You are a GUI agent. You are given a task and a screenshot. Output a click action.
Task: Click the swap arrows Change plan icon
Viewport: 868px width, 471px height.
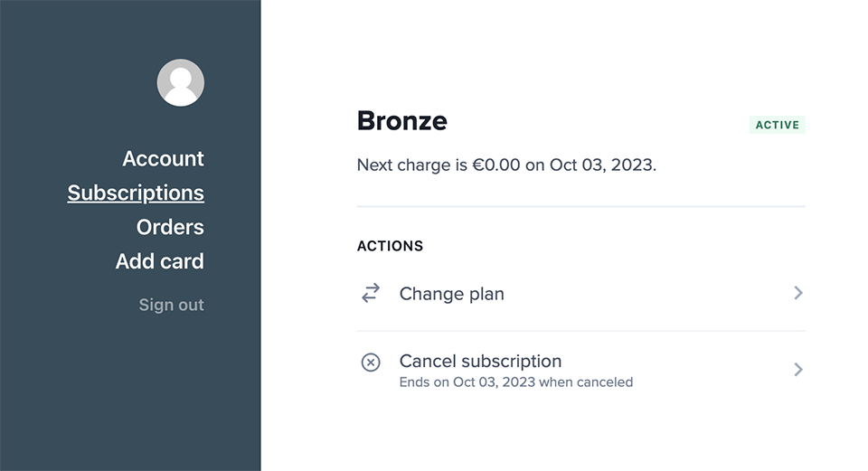(x=371, y=293)
